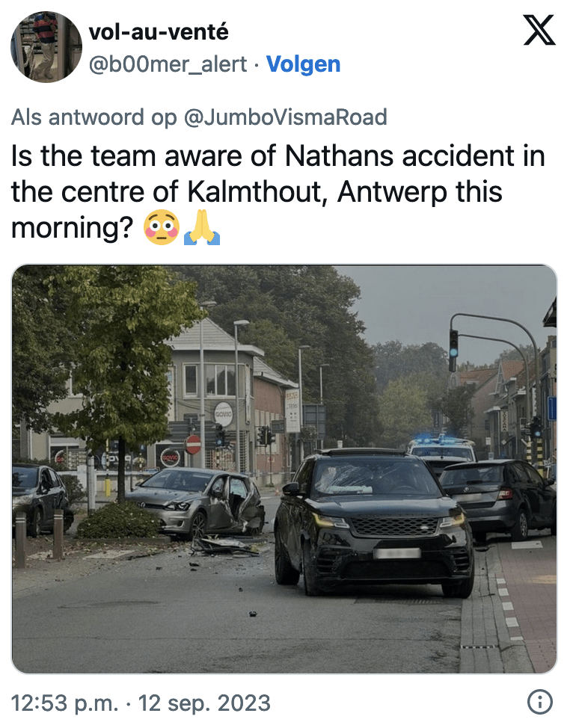This screenshot has height=728, width=576.
Task: Open the tweet info icon
Action: pyautogui.click(x=540, y=702)
